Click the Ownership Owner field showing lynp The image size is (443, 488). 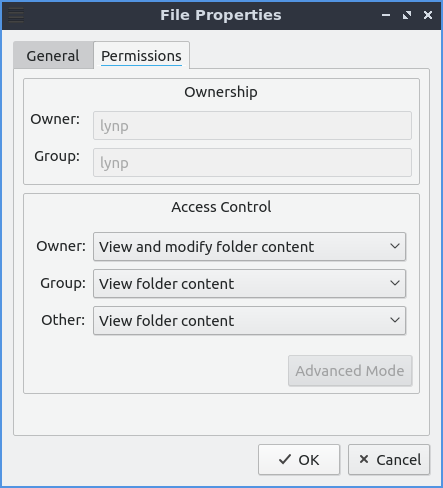pos(252,126)
